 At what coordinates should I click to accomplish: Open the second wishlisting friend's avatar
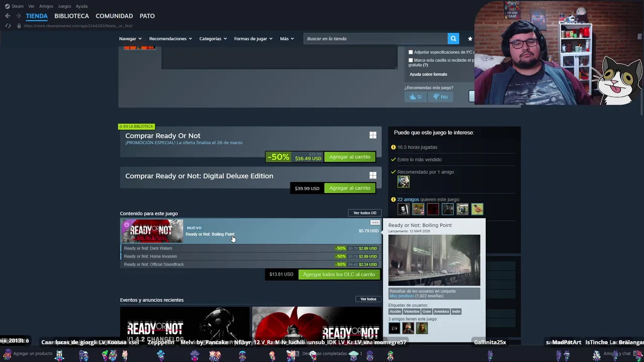(418, 209)
